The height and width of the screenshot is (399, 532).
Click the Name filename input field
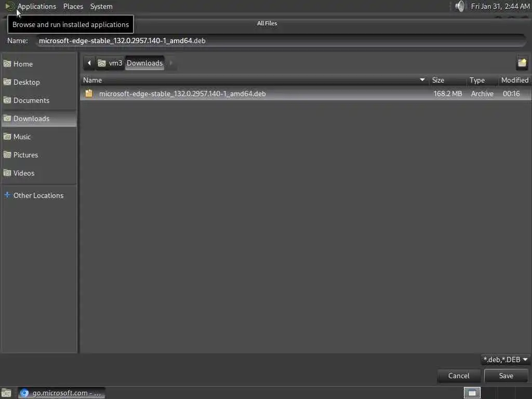[281, 41]
